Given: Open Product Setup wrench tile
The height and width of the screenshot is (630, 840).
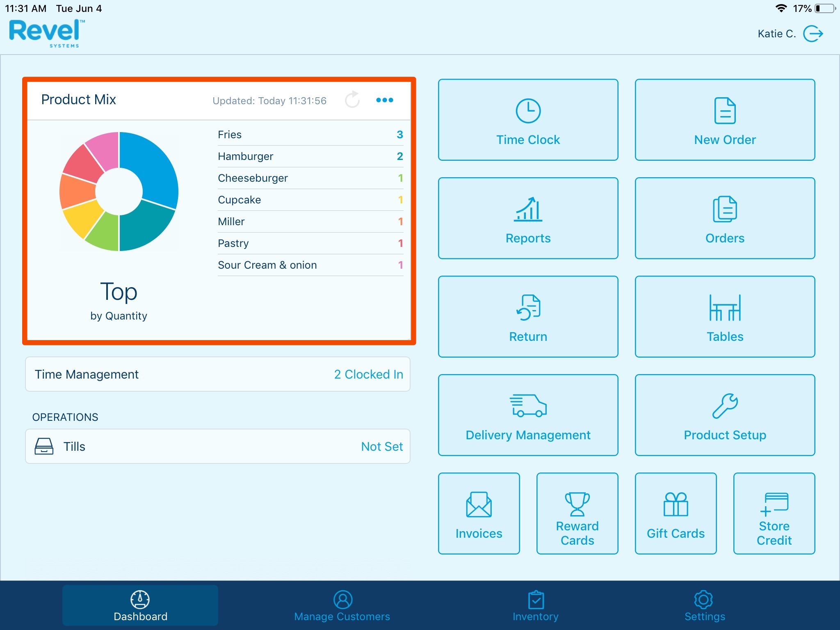Looking at the screenshot, I should click(724, 415).
